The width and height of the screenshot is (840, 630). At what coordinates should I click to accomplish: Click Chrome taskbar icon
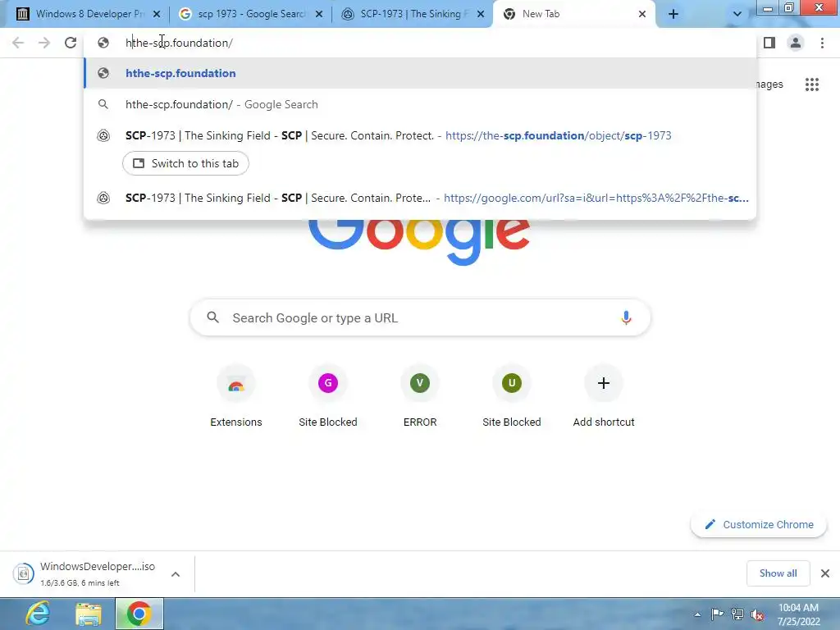(139, 614)
